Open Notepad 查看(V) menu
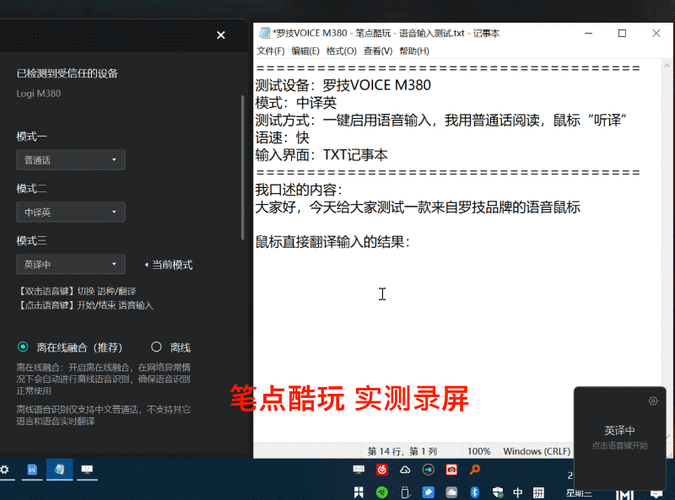 click(x=378, y=51)
